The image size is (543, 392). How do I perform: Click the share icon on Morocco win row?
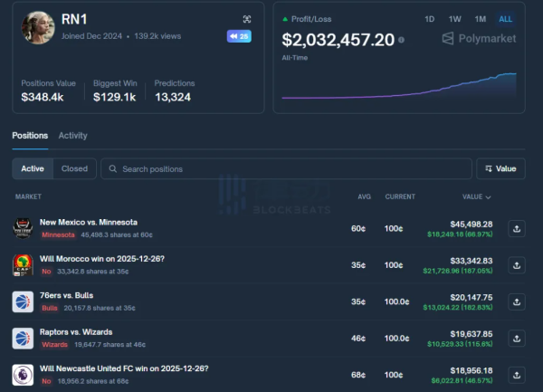click(x=517, y=265)
